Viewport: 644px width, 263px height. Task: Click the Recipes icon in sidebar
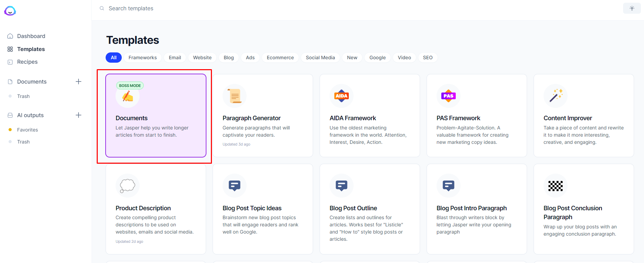[10, 62]
